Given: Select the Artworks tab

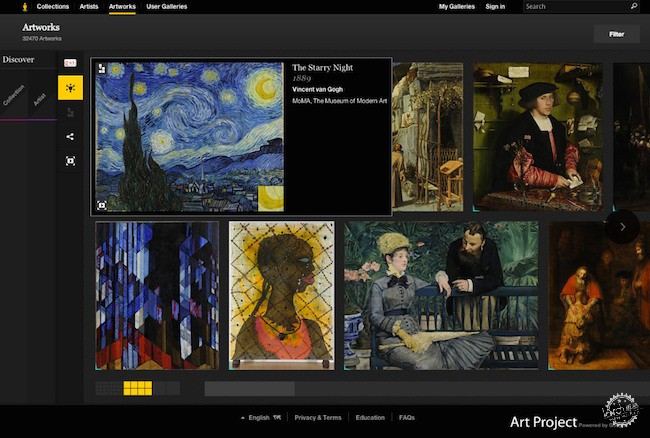Looking at the screenshot, I should coord(122,7).
